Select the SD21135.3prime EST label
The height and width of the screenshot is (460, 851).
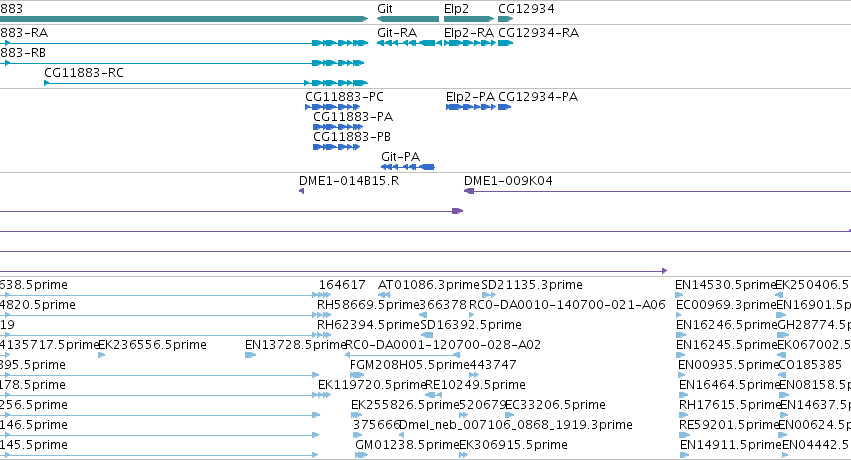[532, 285]
